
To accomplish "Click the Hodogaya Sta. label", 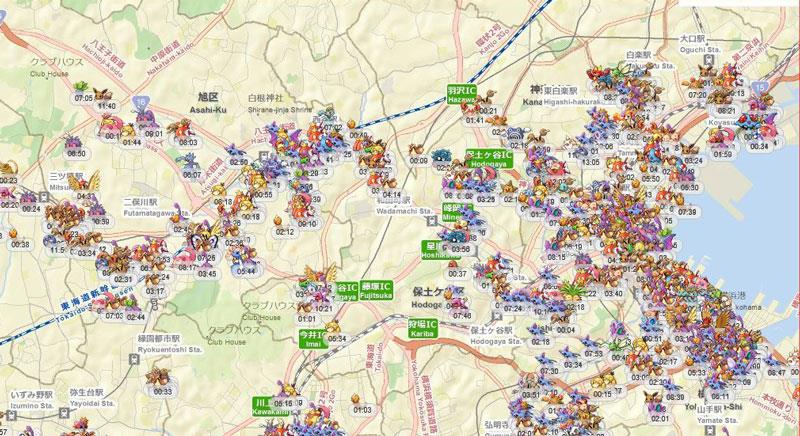I will tap(496, 342).
